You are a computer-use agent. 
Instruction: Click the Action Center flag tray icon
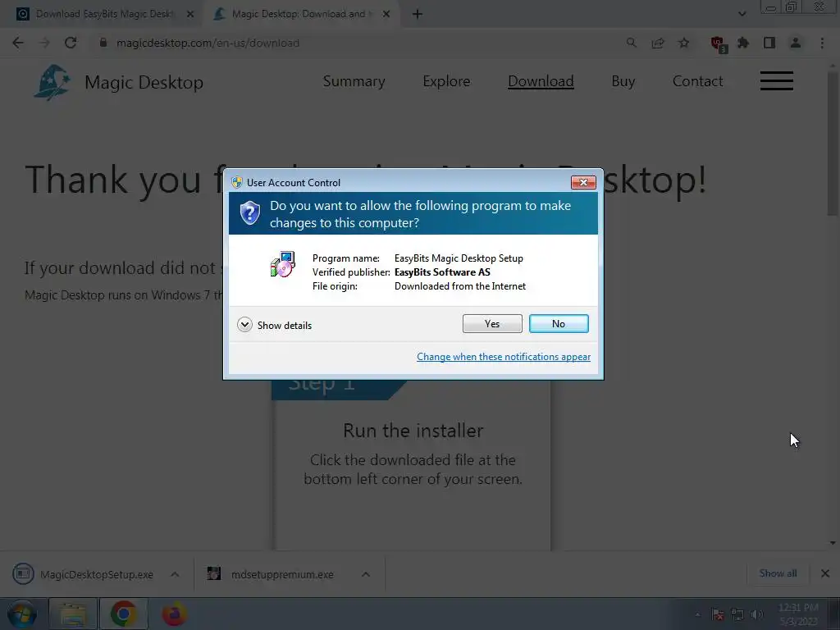pyautogui.click(x=718, y=614)
